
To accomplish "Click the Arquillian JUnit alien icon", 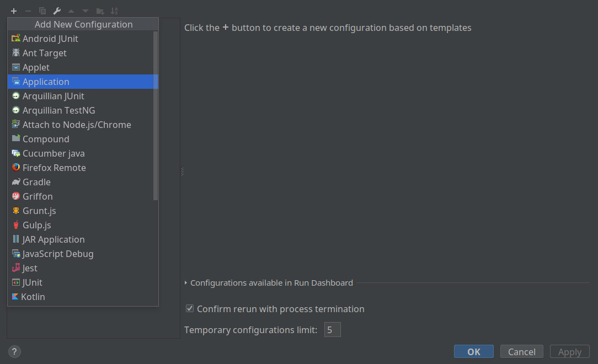I will click(x=15, y=95).
